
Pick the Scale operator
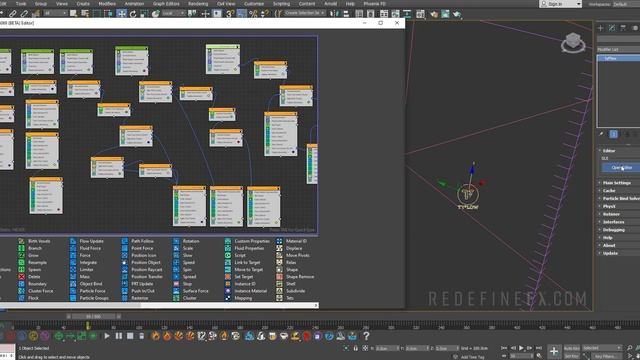183,248
